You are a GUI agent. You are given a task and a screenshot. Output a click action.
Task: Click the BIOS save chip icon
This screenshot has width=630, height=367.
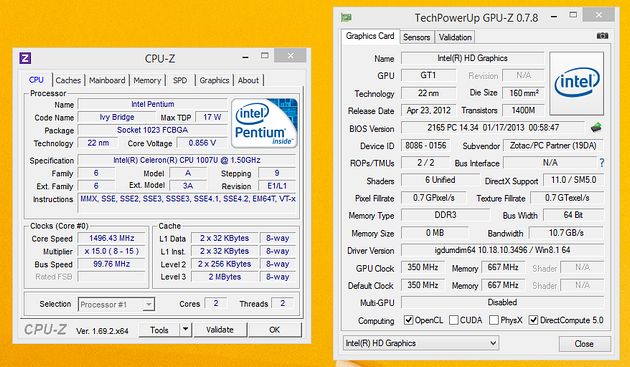[595, 128]
